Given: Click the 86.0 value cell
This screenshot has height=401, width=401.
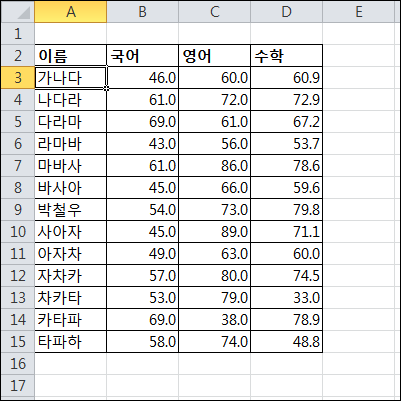Looking at the screenshot, I should [215, 166].
